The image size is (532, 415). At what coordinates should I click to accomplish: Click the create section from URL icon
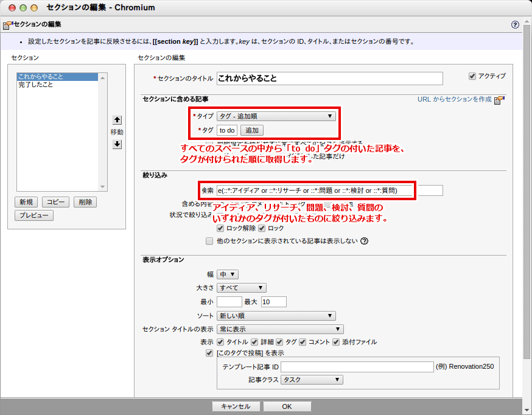[x=500, y=100]
